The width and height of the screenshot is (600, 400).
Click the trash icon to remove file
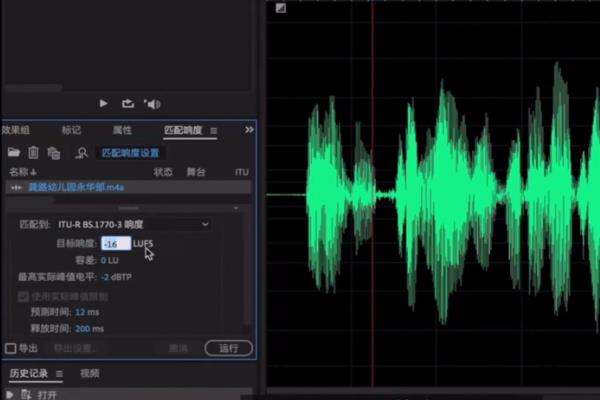point(33,153)
